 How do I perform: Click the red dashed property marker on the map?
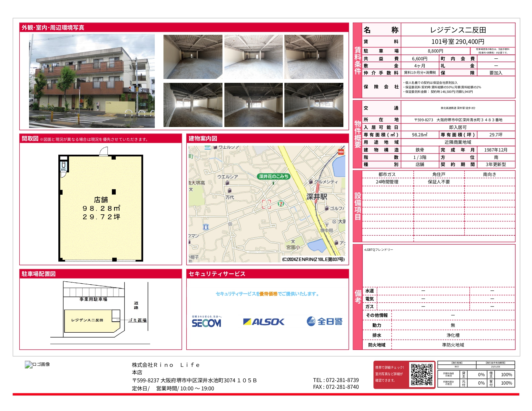(x=266, y=204)
